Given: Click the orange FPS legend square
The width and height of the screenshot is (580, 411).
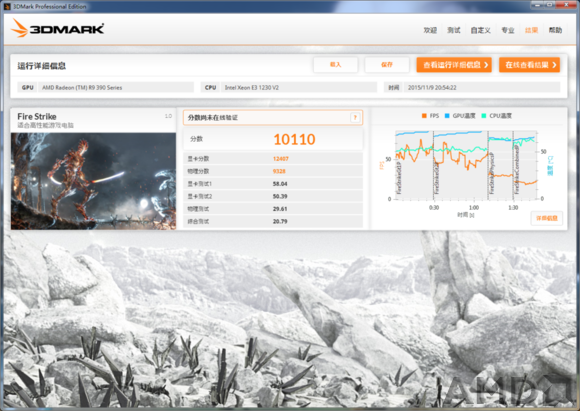Looking at the screenshot, I should [424, 116].
